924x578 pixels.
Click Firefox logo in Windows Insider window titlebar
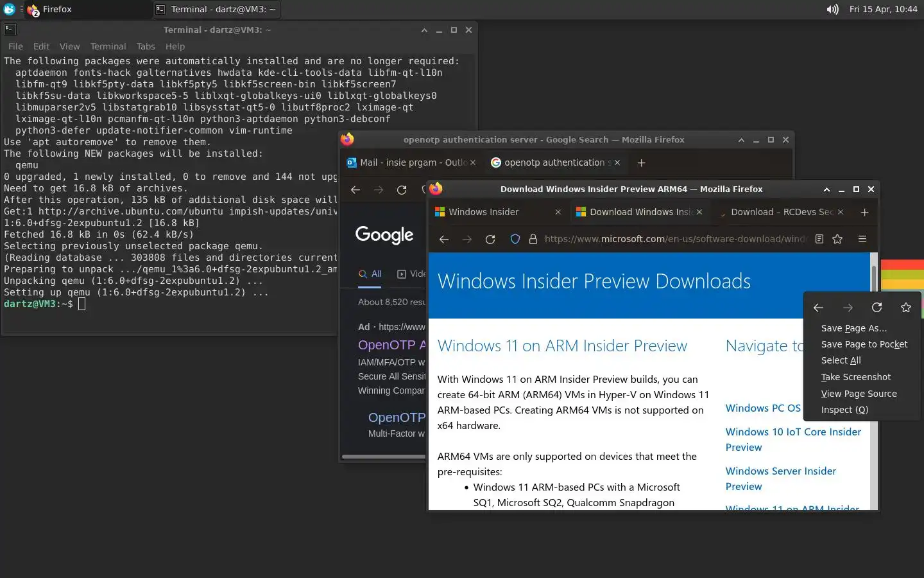pyautogui.click(x=436, y=189)
